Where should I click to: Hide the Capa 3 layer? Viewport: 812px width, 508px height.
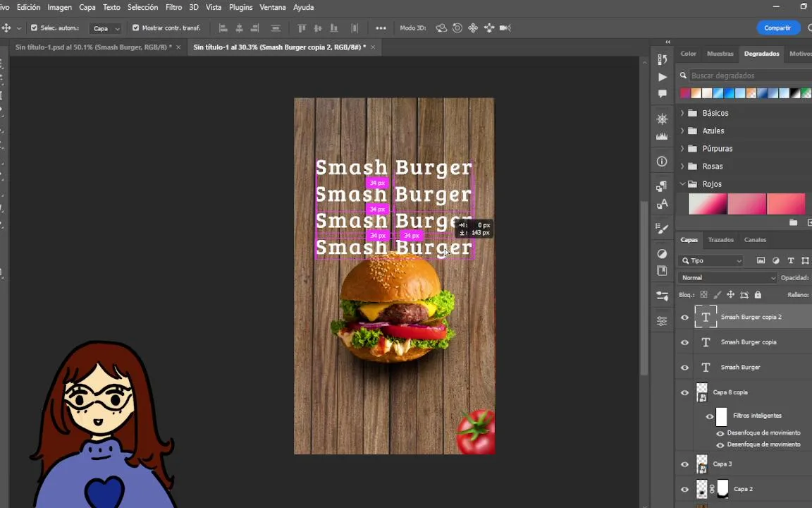tap(684, 464)
